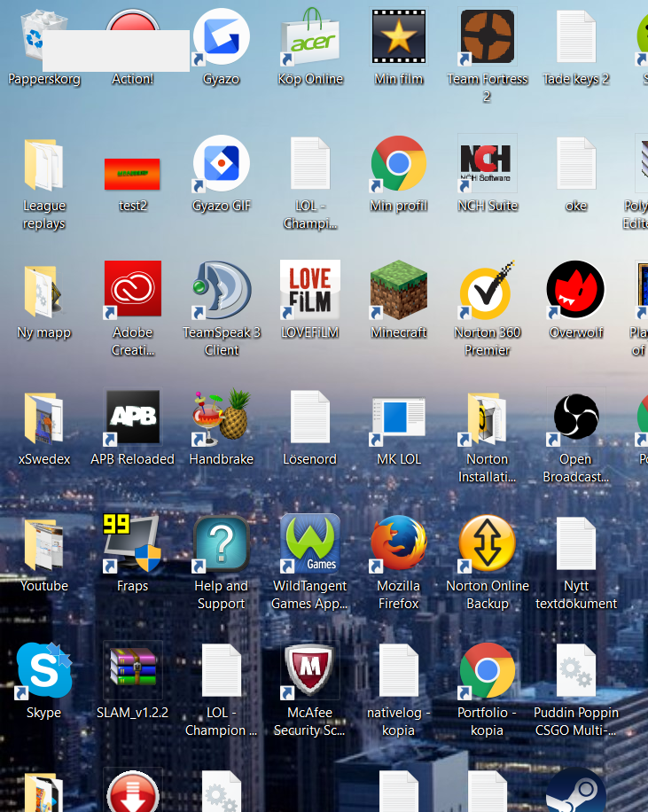Open TeamSpeak 3 Client

pos(222,290)
